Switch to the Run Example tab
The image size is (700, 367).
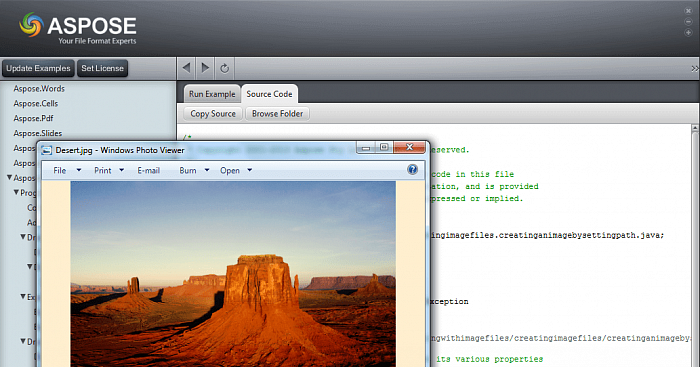click(x=212, y=94)
